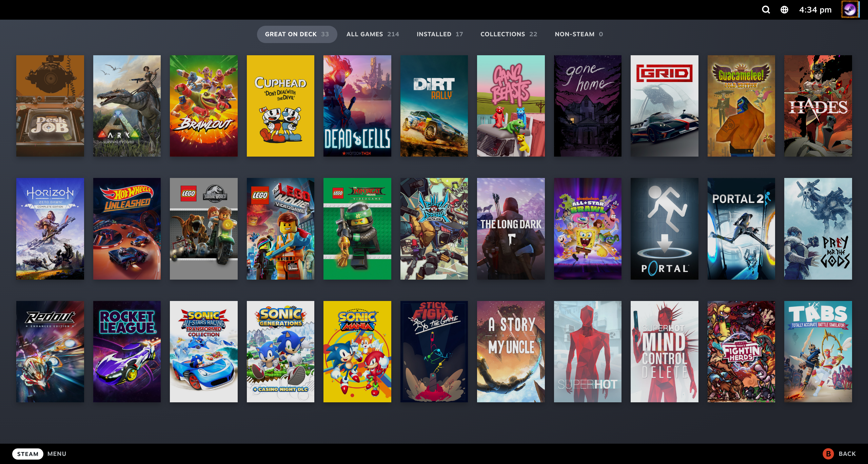The width and height of the screenshot is (868, 464).
Task: Open the Hades game tile
Action: (x=818, y=106)
